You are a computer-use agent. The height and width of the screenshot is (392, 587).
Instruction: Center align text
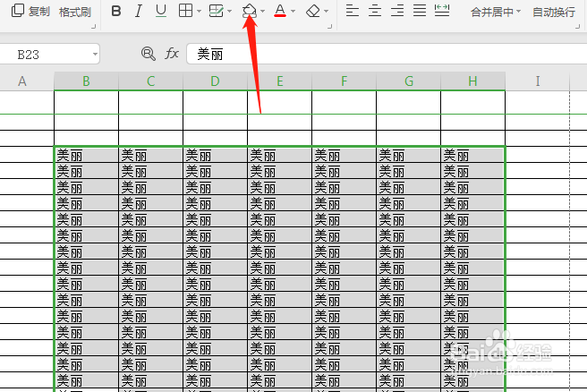(x=375, y=11)
